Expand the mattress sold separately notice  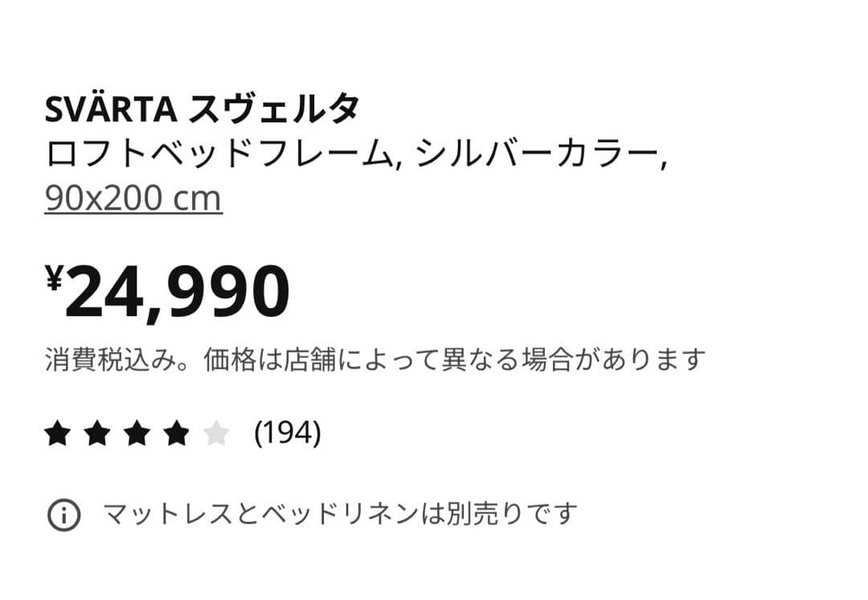coord(338,510)
